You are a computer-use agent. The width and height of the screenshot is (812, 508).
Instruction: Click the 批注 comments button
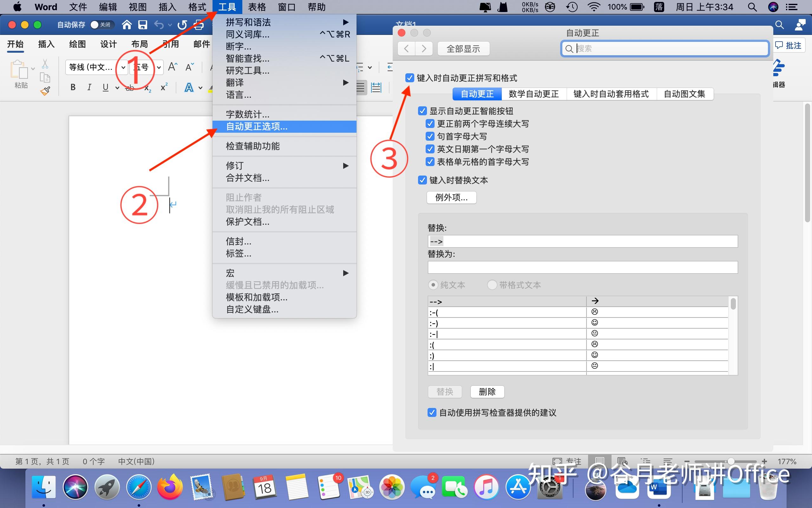(x=789, y=45)
